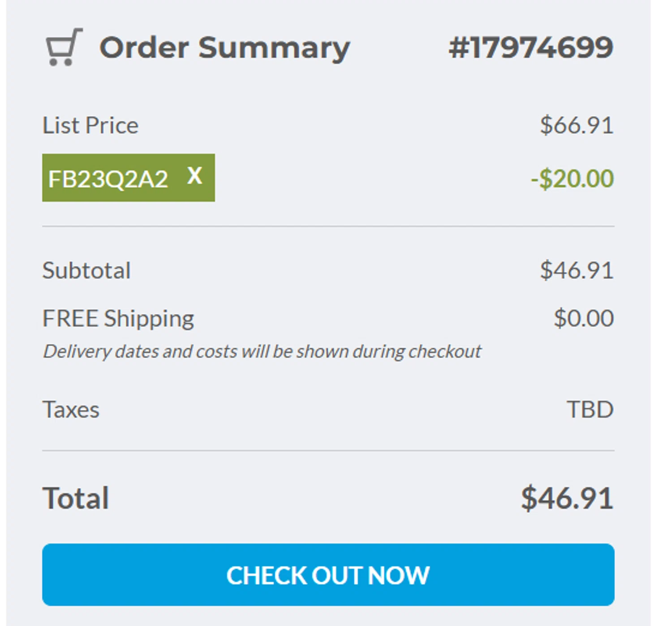This screenshot has height=626, width=672.
Task: Click the $0.00 shipping cost
Action: [584, 318]
